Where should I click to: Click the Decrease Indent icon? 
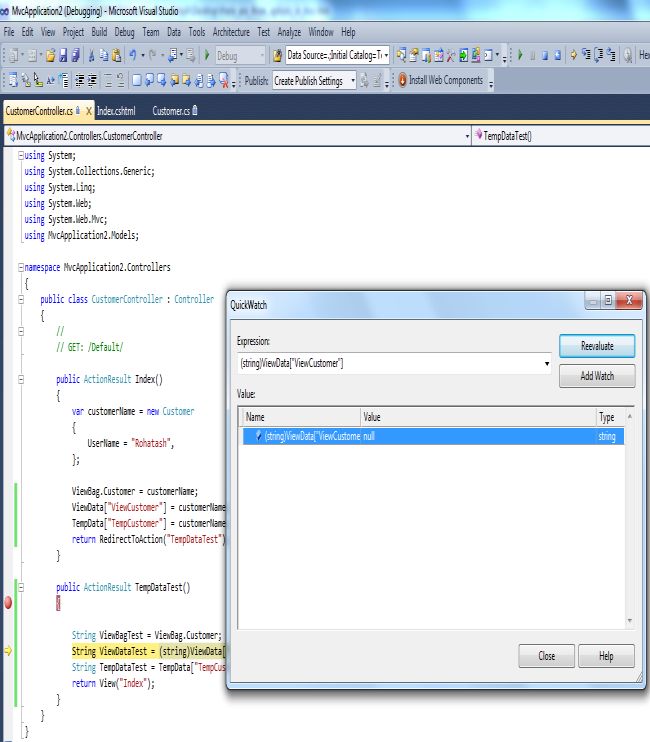pyautogui.click(x=80, y=80)
